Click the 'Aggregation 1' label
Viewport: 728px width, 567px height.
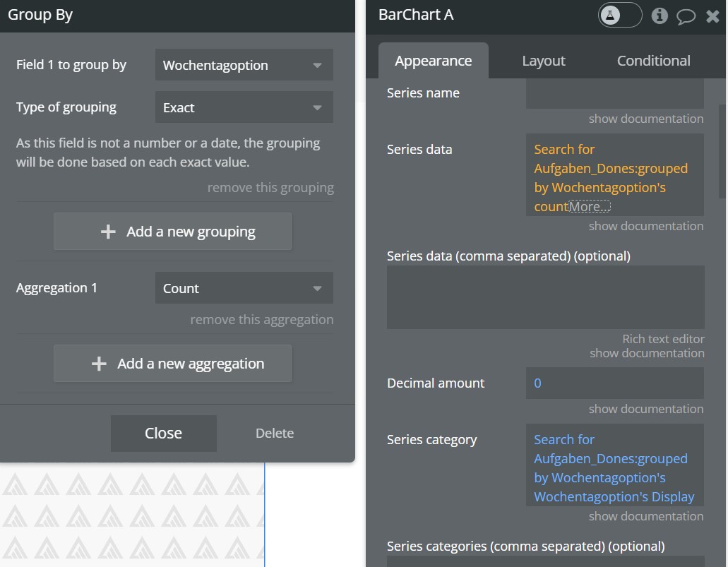56,288
